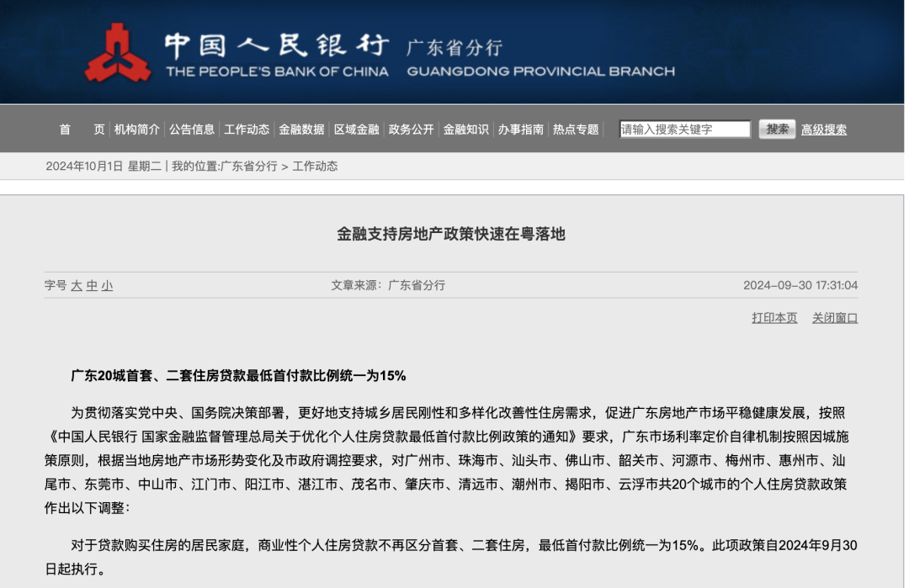The height and width of the screenshot is (588, 909).
Task: Open the 金融数据 menu item
Action: [x=301, y=130]
